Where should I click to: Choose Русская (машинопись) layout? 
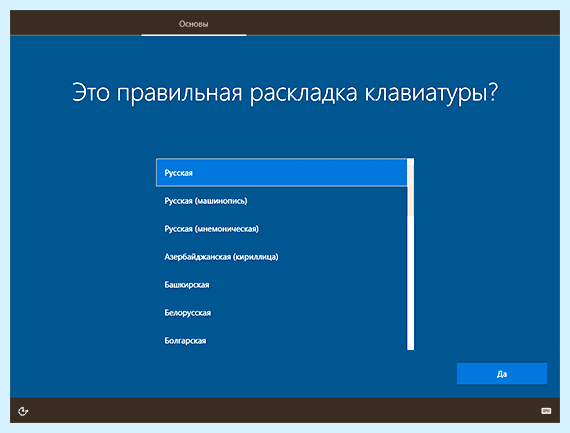click(x=282, y=201)
